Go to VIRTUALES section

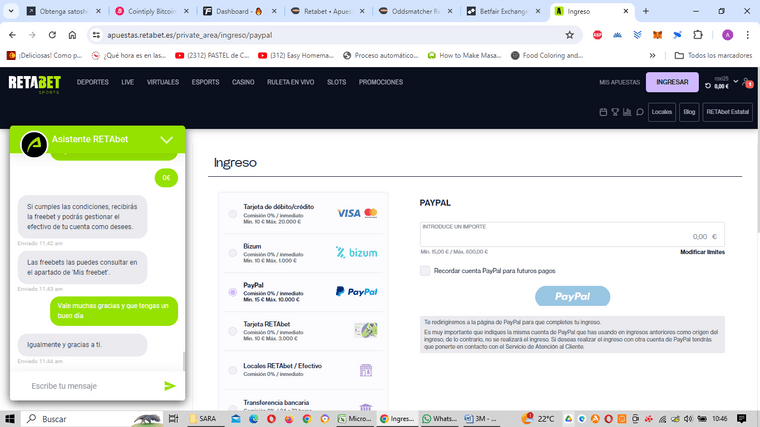(x=163, y=82)
